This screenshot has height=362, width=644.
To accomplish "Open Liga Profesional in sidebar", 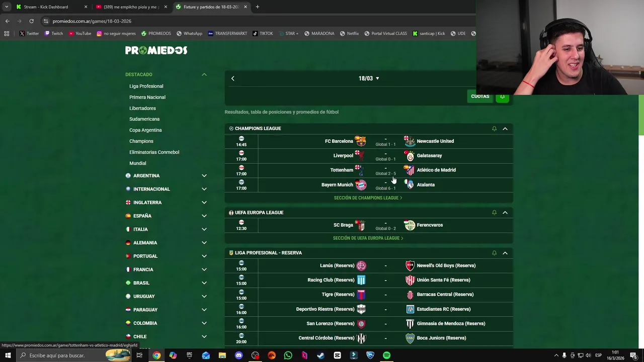I will [x=146, y=86].
